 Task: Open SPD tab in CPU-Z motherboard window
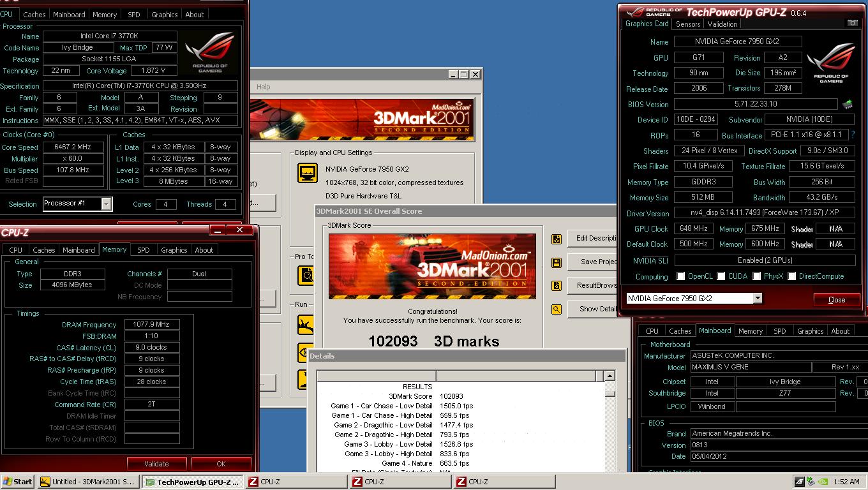(x=780, y=331)
